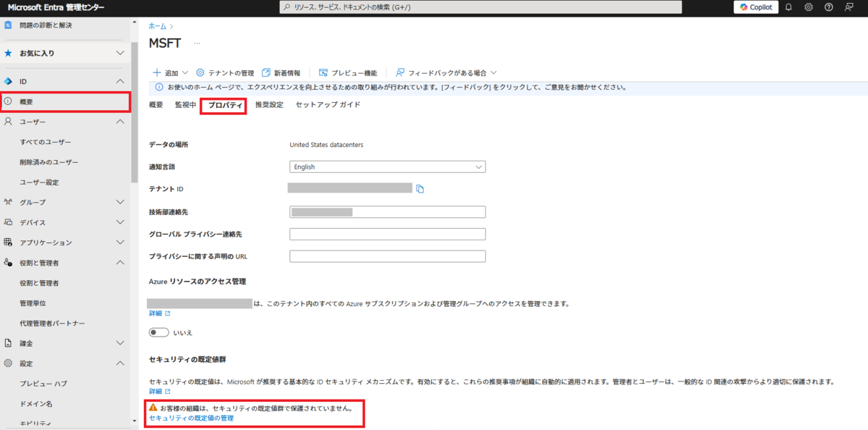This screenshot has height=430, width=868.
Task: Open ドメイン名 in sidebar
Action: coord(36,403)
